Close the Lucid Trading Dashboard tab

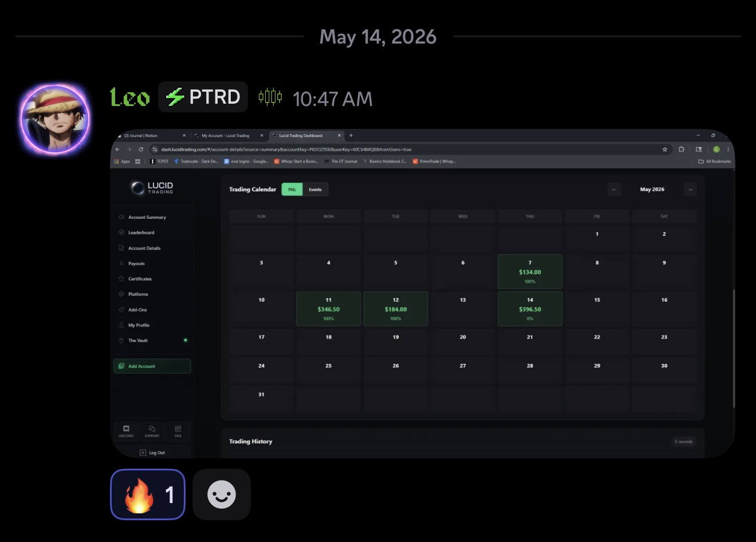[x=339, y=136]
